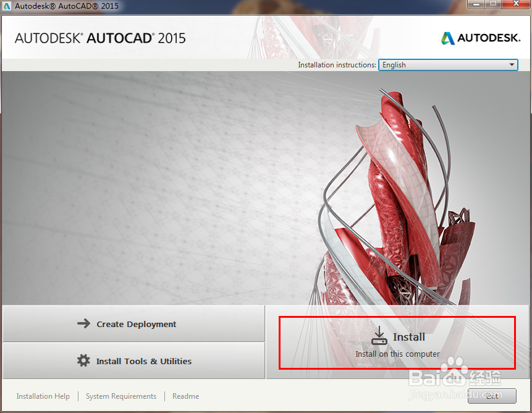View the System Requirements
The image size is (532, 413).
coord(120,396)
